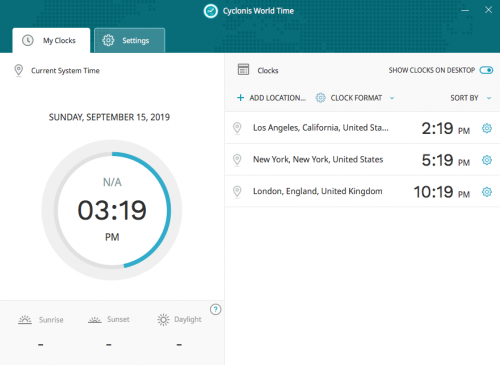Select the New York, New York clock row

click(x=362, y=160)
